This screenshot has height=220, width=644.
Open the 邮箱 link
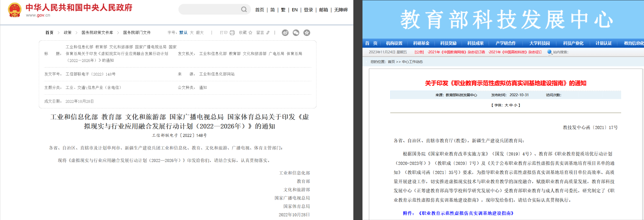point(324,10)
